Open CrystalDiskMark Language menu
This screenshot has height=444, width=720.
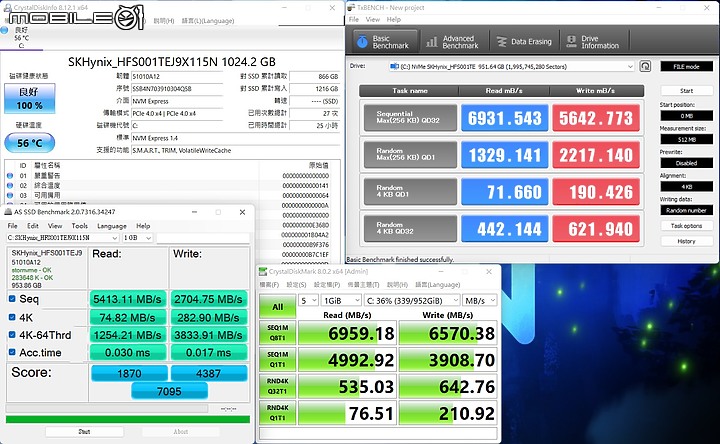pos(438,285)
